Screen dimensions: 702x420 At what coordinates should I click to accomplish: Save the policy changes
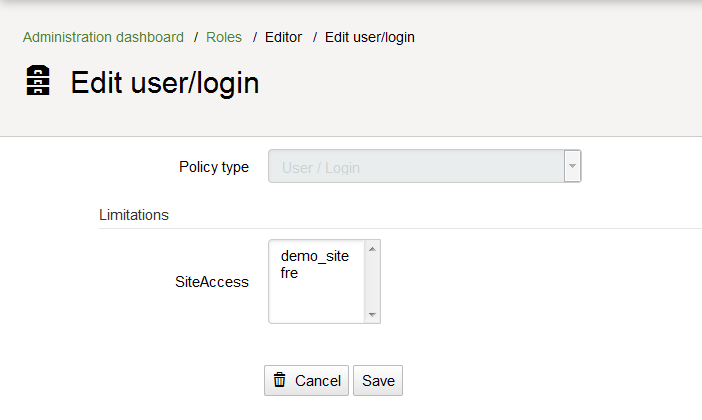coord(378,381)
